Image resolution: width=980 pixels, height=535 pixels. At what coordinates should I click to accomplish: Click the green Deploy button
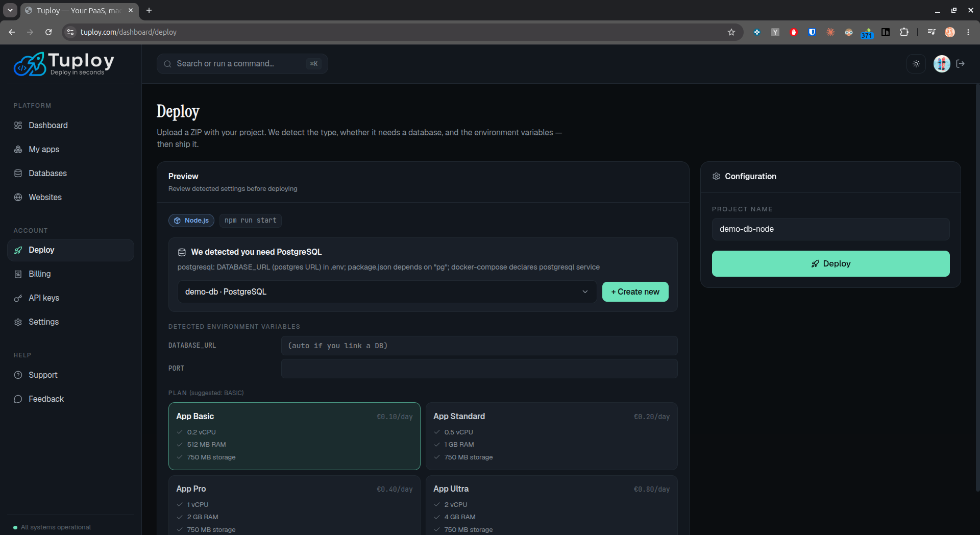click(x=830, y=264)
